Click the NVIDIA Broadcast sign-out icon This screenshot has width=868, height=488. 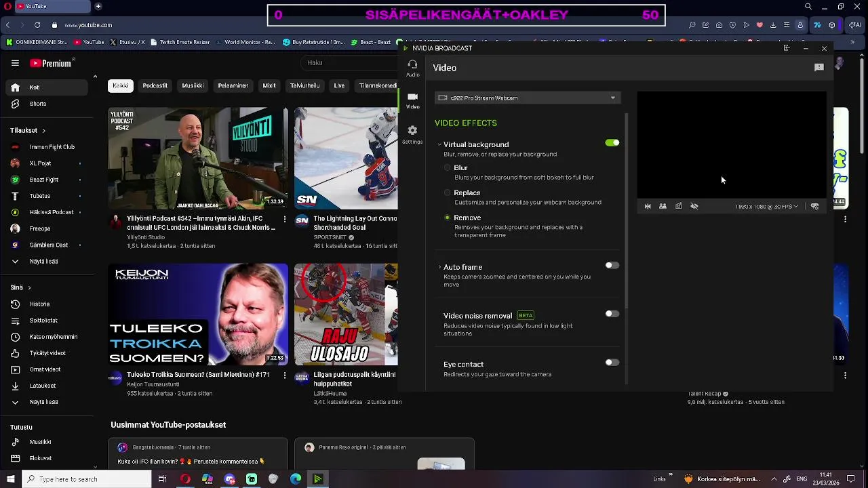click(x=787, y=48)
